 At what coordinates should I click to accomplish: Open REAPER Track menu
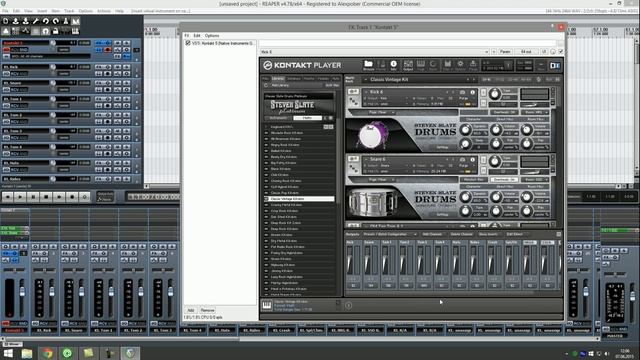(69, 11)
